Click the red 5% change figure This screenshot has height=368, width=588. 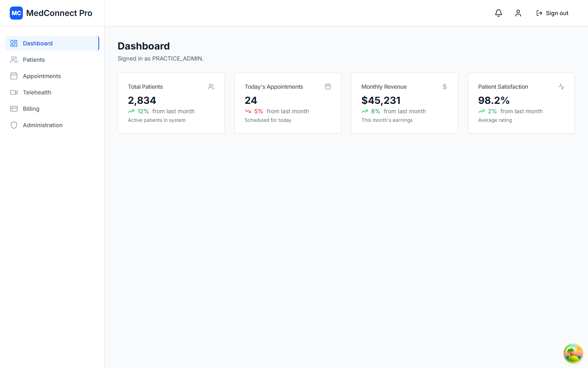click(259, 111)
